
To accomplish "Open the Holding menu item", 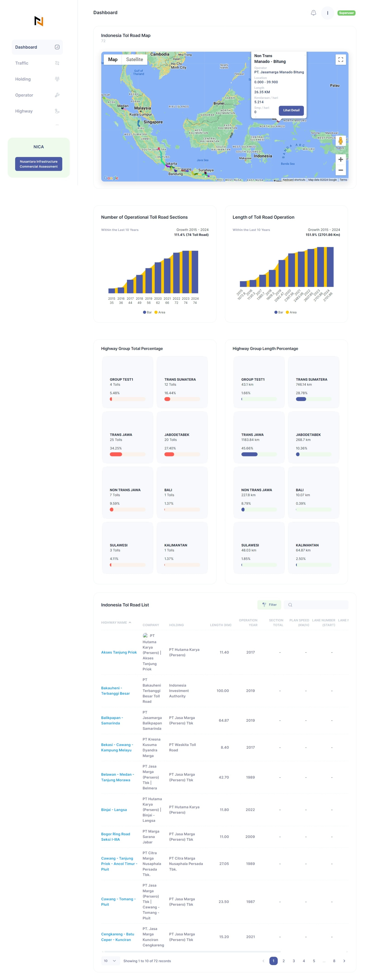I will (x=37, y=79).
